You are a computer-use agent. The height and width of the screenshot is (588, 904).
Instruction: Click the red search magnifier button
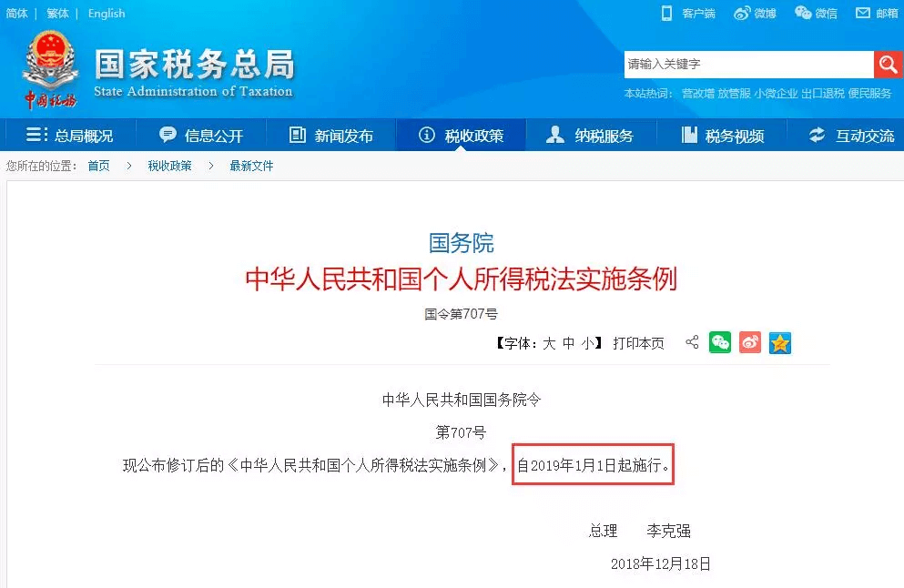pyautogui.click(x=889, y=64)
